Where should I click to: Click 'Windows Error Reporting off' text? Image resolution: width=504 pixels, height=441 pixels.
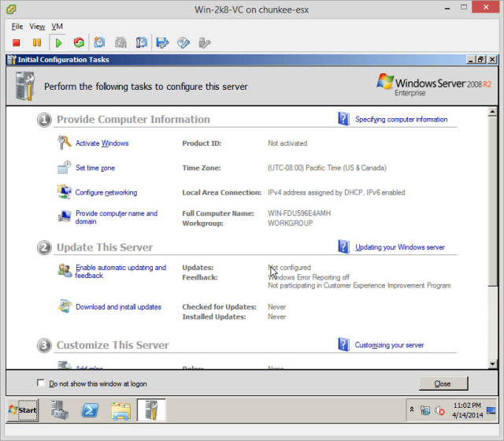tap(309, 277)
